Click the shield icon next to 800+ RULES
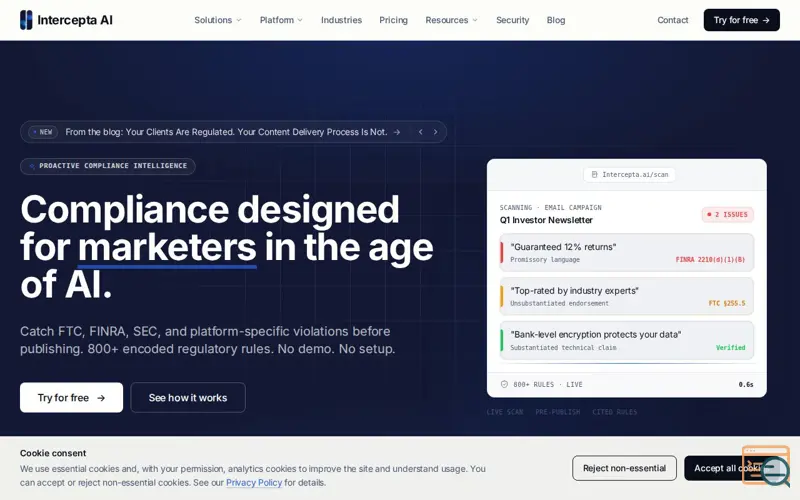 504,384
